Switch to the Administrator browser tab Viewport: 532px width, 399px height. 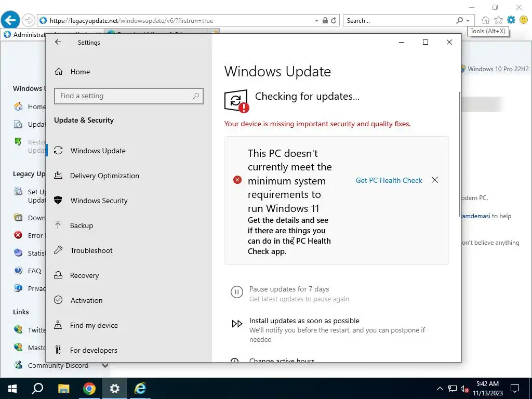point(24,35)
